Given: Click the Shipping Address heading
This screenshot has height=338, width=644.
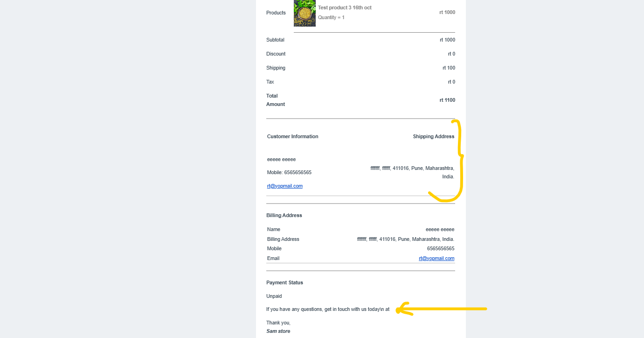Looking at the screenshot, I should click(434, 136).
